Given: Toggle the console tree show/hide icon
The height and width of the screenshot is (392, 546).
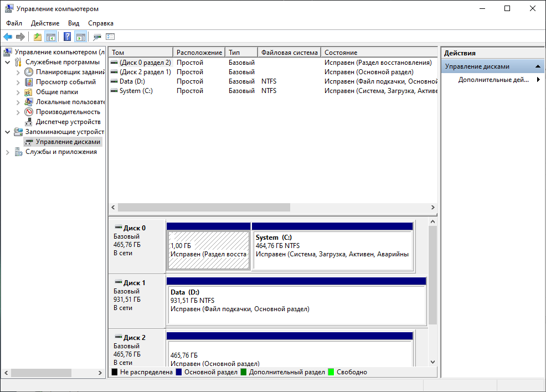Looking at the screenshot, I should [51, 37].
